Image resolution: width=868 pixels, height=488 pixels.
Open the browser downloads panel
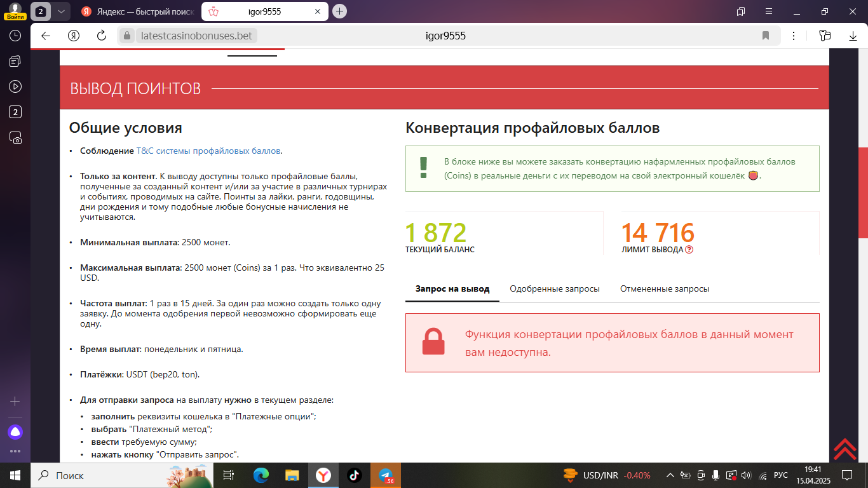pyautogui.click(x=853, y=36)
